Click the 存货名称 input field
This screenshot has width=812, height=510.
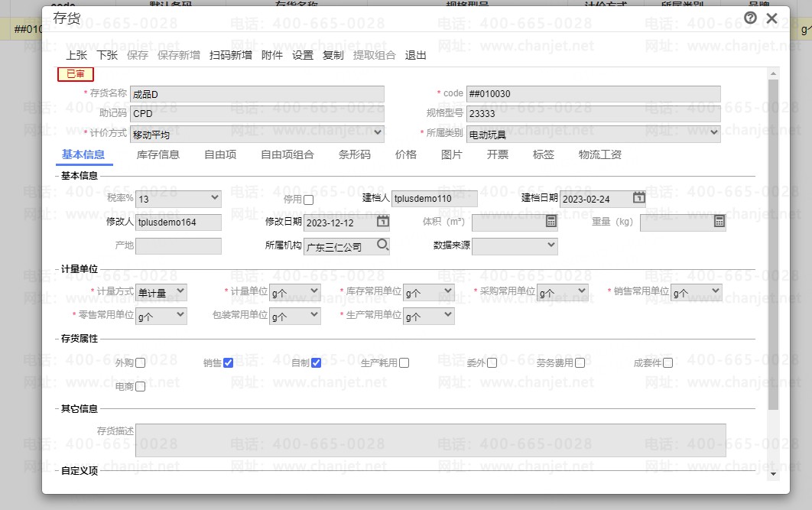(x=258, y=94)
